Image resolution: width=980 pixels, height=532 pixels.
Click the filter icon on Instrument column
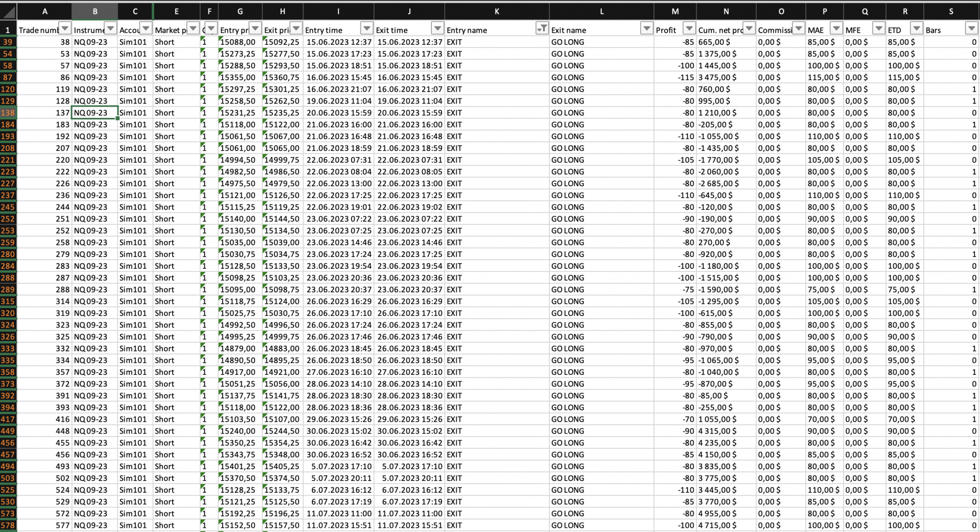click(x=111, y=29)
